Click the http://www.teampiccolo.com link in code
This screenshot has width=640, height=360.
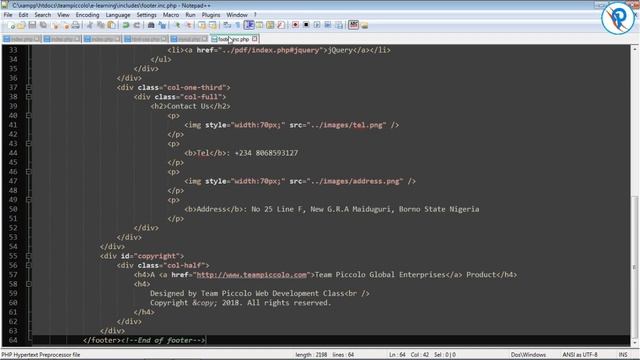[x=251, y=275]
